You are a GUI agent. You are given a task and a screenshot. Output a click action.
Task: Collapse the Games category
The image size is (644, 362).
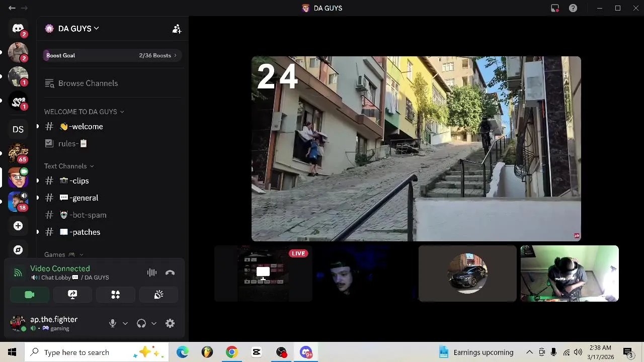(x=64, y=254)
